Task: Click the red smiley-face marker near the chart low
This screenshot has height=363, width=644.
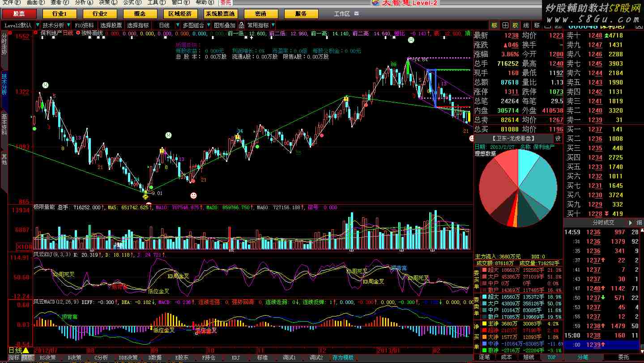Action: tap(193, 195)
